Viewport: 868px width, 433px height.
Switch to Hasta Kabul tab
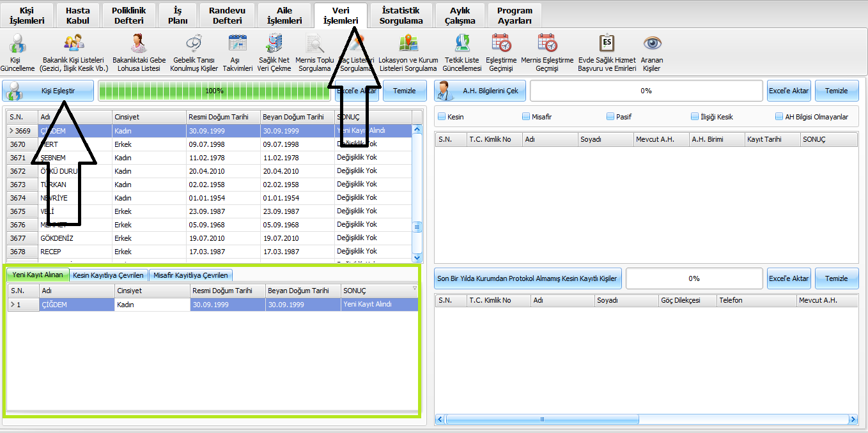pyautogui.click(x=78, y=15)
